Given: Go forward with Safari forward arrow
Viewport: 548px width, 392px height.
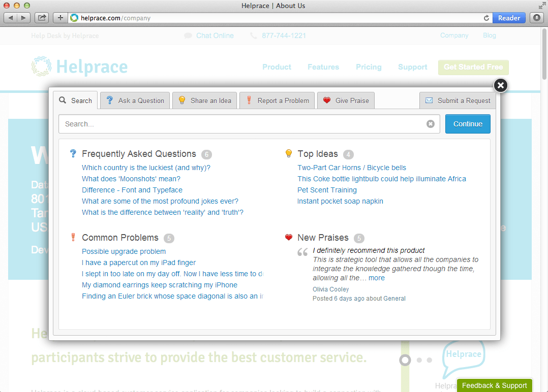Looking at the screenshot, I should pyautogui.click(x=24, y=18).
